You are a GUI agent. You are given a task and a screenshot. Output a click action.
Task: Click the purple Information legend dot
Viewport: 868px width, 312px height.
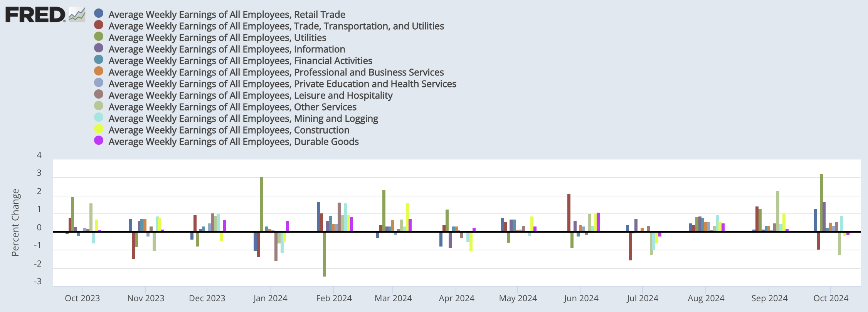coord(99,48)
